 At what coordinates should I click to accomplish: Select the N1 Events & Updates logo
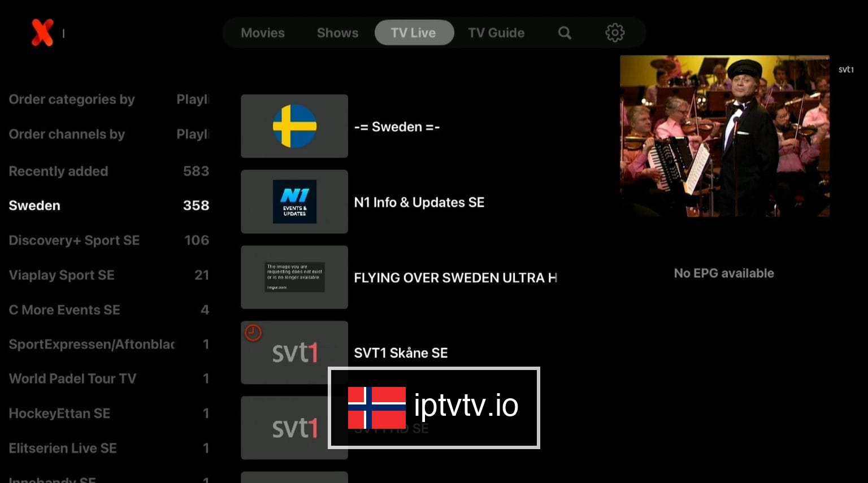(294, 202)
